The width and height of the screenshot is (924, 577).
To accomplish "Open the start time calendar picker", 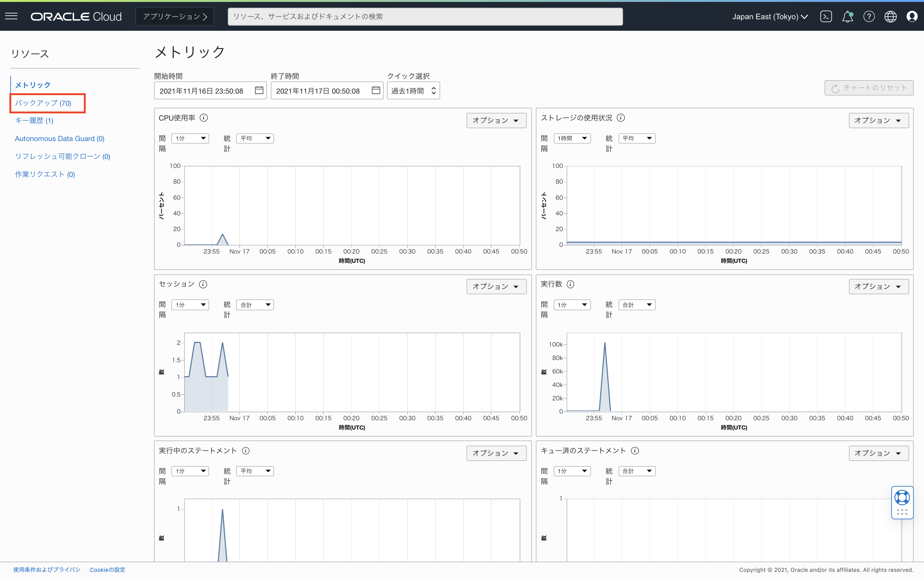I will pos(259,90).
